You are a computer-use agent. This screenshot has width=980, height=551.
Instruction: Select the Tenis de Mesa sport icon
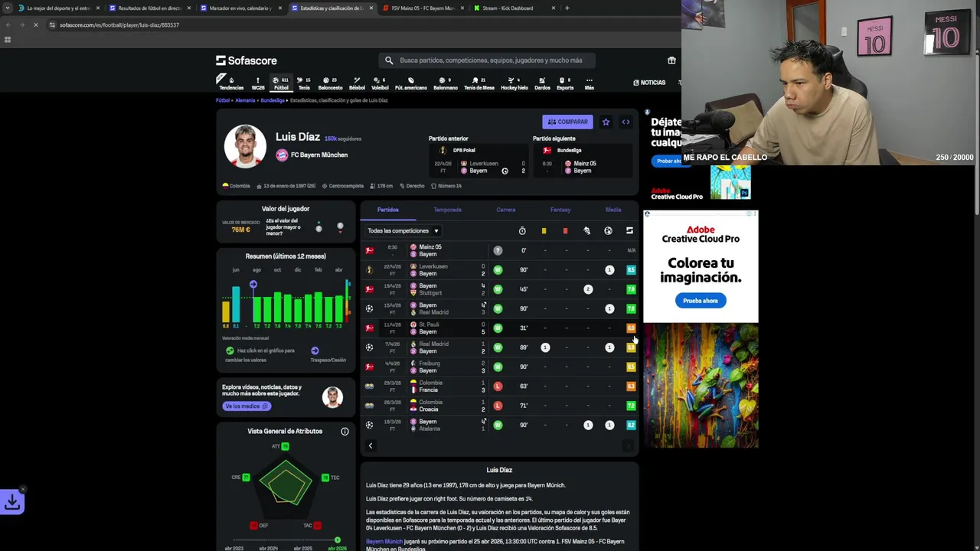tap(479, 83)
